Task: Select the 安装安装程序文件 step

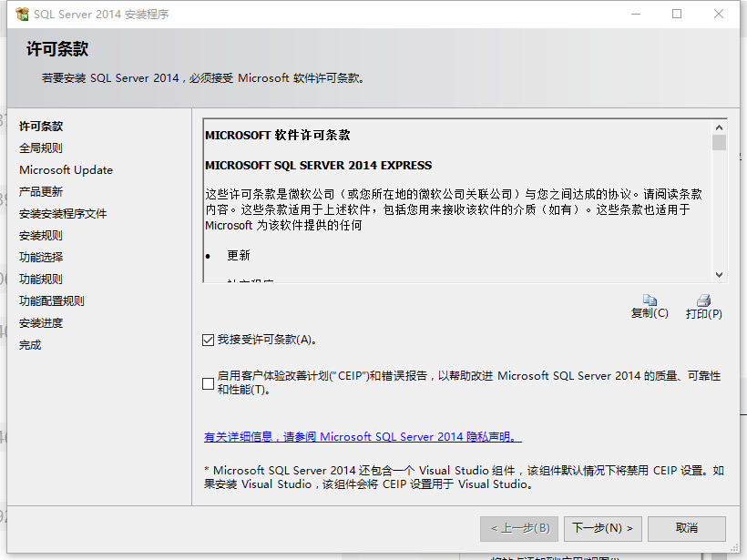Action: (x=63, y=214)
